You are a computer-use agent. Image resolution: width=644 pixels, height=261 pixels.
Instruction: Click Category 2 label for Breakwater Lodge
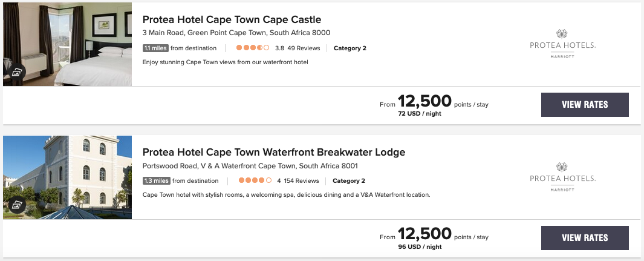click(x=349, y=180)
